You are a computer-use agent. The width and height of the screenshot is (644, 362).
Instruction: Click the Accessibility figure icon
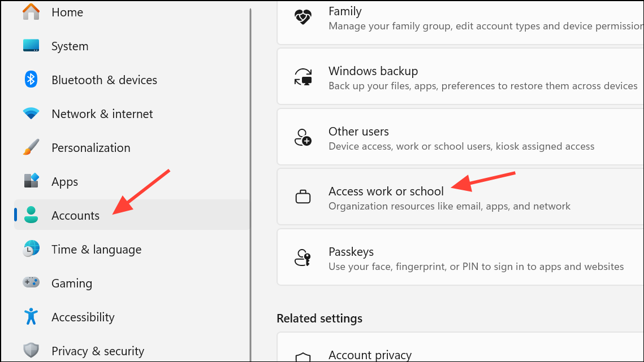point(31,317)
